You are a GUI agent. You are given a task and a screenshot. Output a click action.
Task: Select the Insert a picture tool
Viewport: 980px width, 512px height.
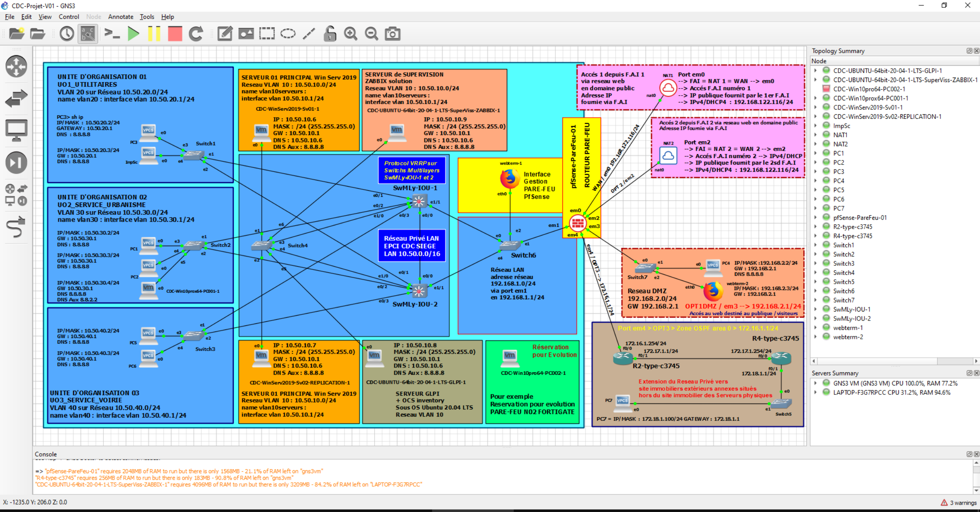point(246,33)
